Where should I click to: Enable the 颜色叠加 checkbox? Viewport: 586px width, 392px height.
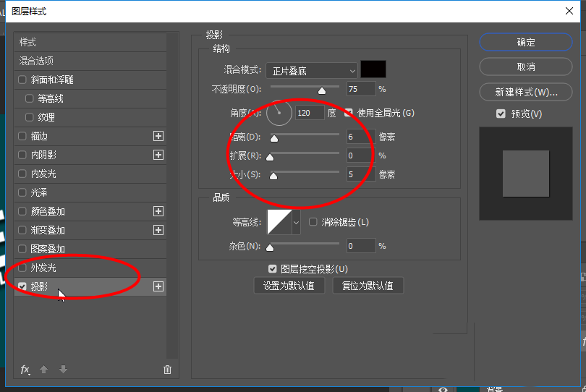pyautogui.click(x=22, y=211)
